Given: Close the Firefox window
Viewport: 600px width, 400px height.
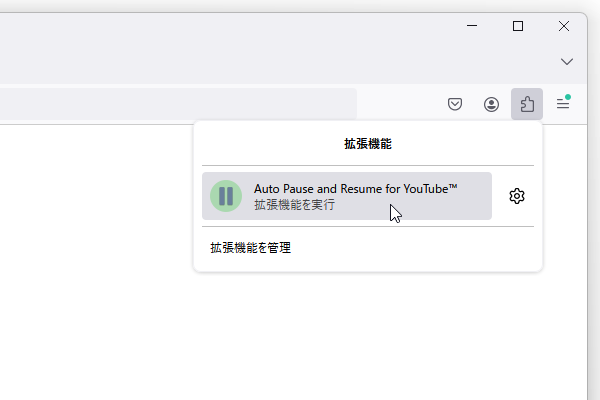Looking at the screenshot, I should click(x=564, y=26).
